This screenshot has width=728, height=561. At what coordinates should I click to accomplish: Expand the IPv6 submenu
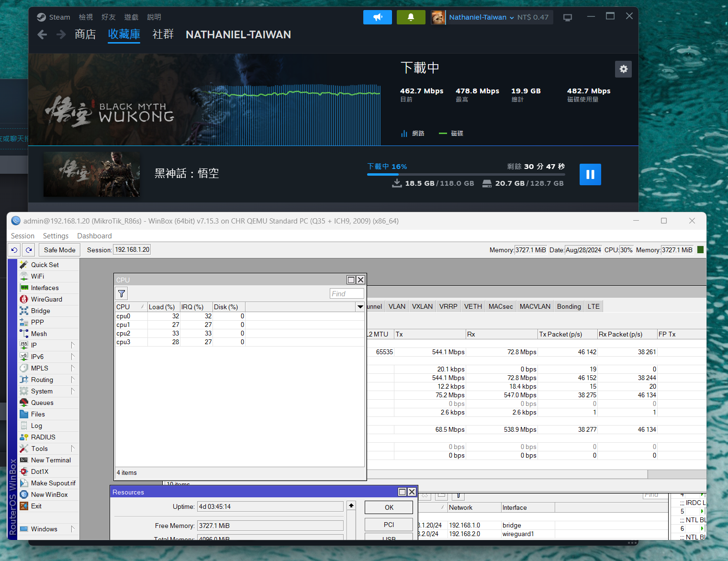click(73, 357)
